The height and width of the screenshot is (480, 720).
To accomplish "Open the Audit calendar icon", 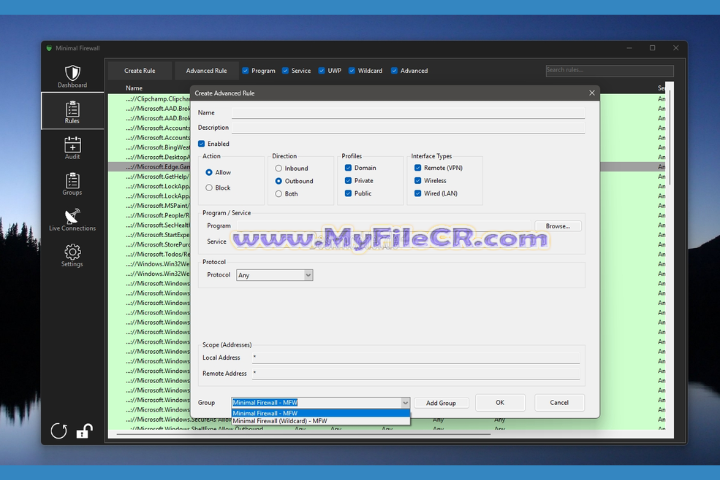I will click(72, 144).
